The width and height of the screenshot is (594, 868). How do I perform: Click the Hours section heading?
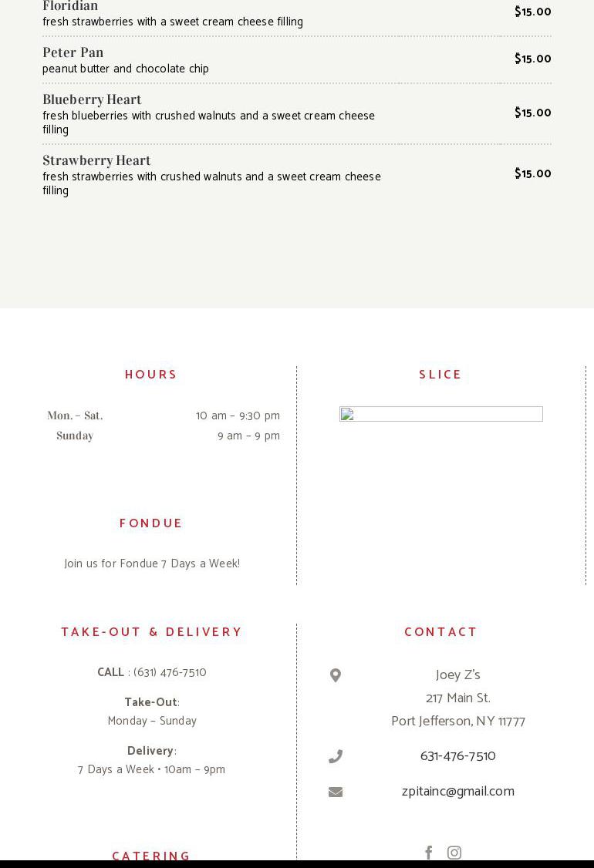pos(151,375)
